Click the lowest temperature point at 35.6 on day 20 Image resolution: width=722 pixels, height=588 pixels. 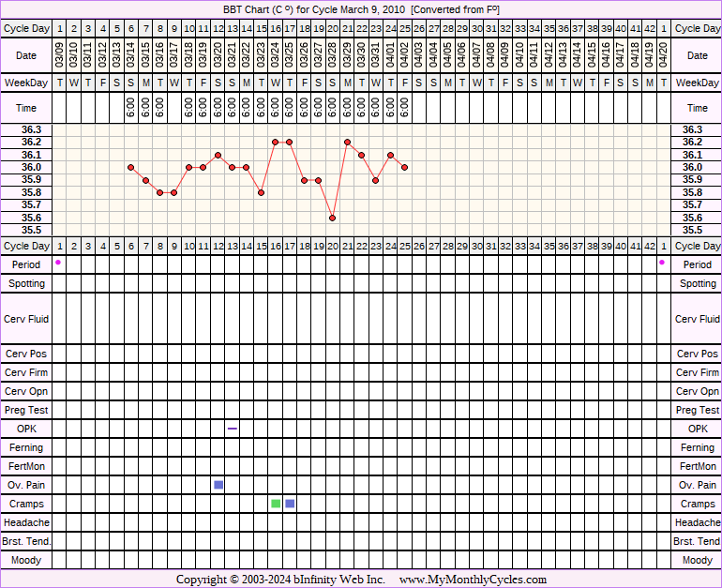(x=333, y=218)
